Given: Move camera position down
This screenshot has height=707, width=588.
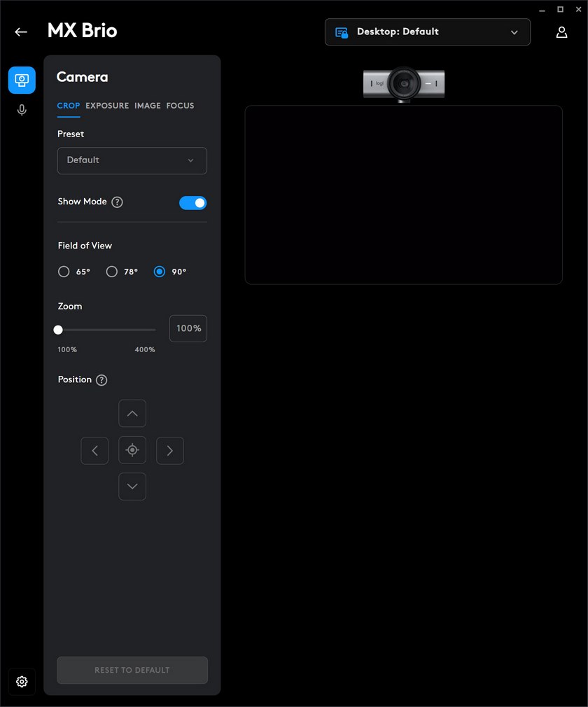Looking at the screenshot, I should coord(132,486).
